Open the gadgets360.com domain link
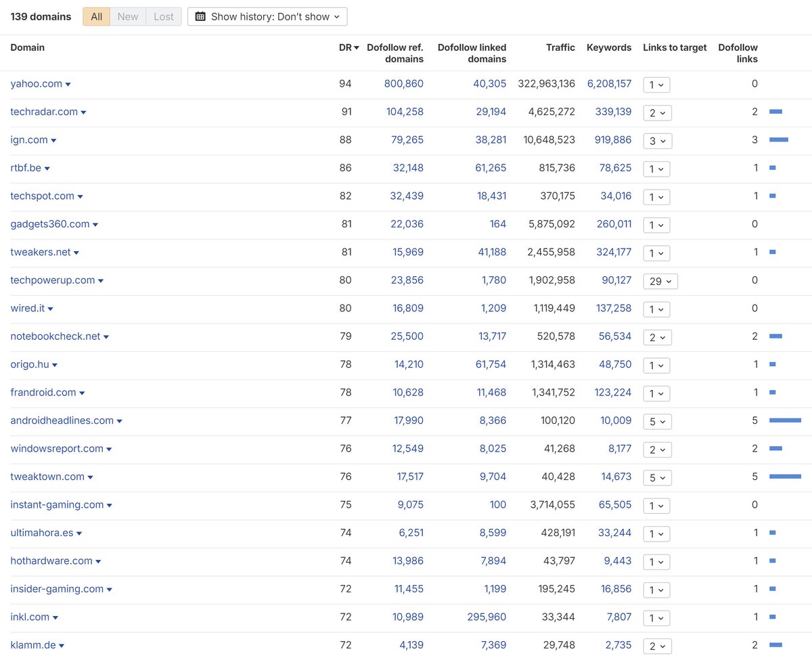 pyautogui.click(x=50, y=224)
